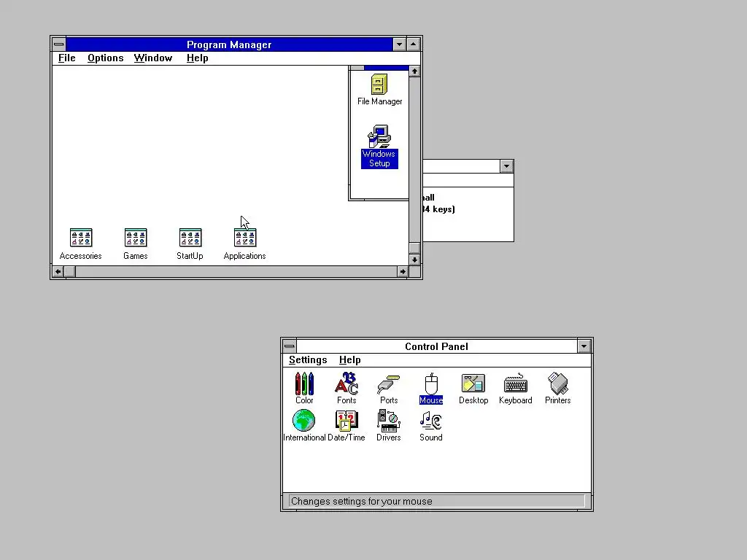
Task: Click the Control Panel title bar
Action: (x=436, y=346)
